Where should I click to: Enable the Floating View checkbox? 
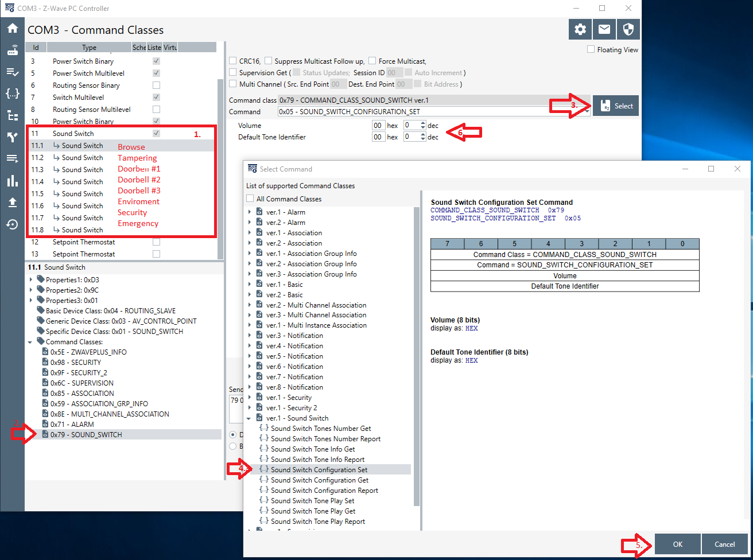point(591,49)
